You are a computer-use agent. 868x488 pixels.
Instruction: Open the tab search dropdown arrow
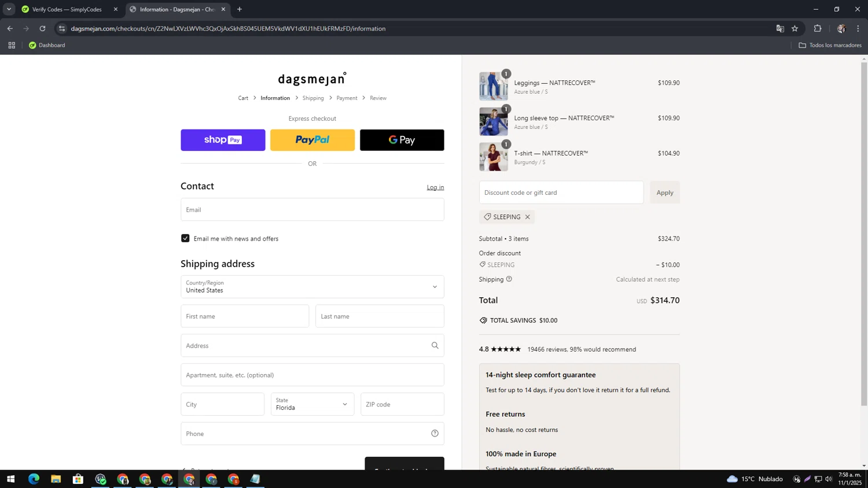point(9,9)
